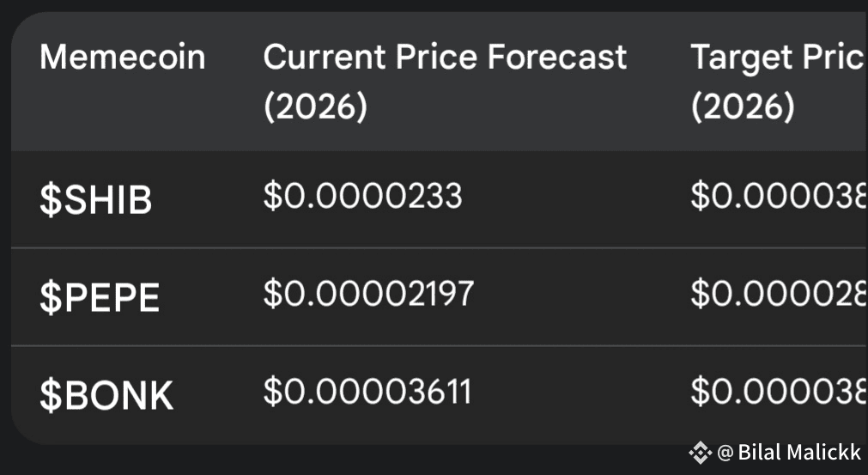Click the (2026) text under Current Price Forecast
This screenshot has width=868, height=475.
(x=316, y=107)
